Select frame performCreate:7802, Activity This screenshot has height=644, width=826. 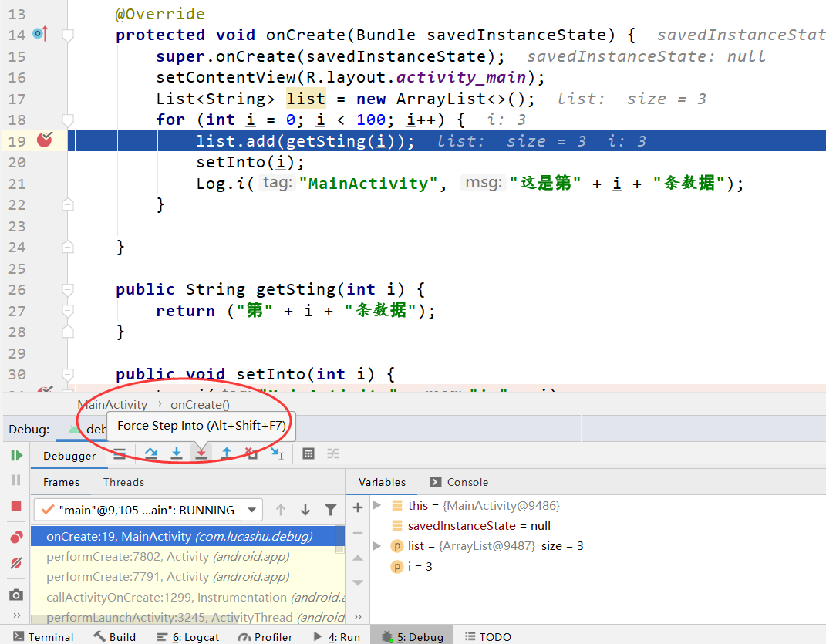187,557
